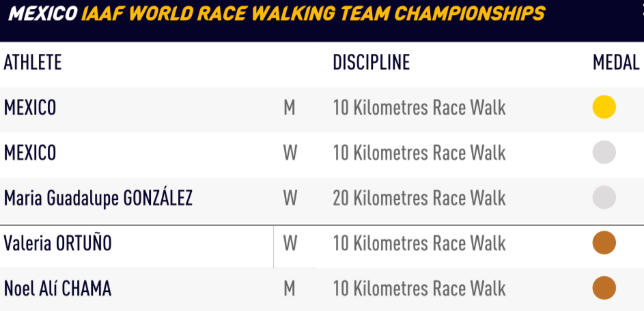
Task: Click the IAAF World Race Walking Team Championships title
Action: point(313,14)
